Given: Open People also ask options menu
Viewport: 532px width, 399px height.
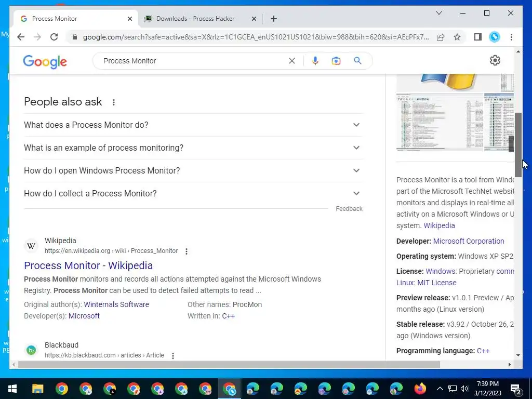Looking at the screenshot, I should [x=114, y=102].
